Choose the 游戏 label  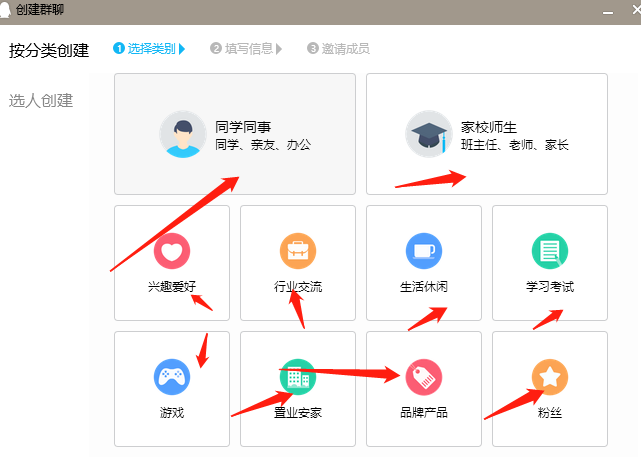coord(172,413)
